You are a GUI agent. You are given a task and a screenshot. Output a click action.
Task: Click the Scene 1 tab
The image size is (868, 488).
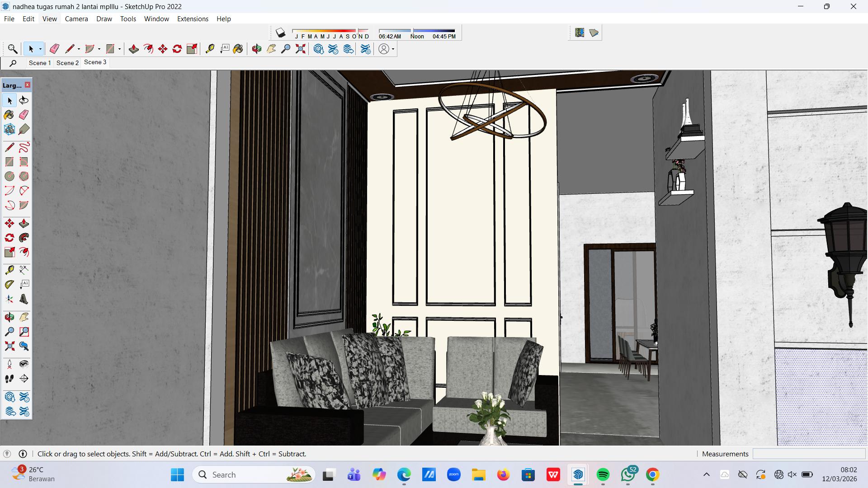[x=40, y=63]
